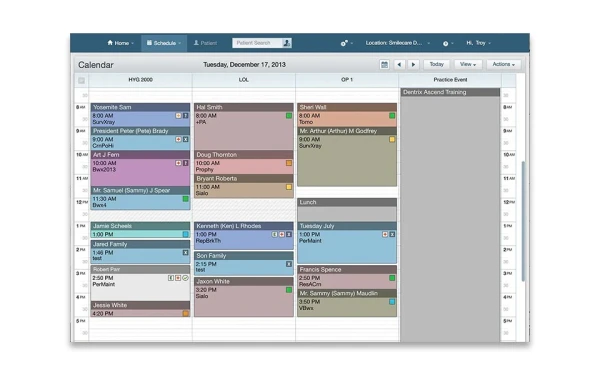Viewport: 600px width, 375px height.
Task: Click the yellow status square on Bryant Roberta
Action: point(289,187)
